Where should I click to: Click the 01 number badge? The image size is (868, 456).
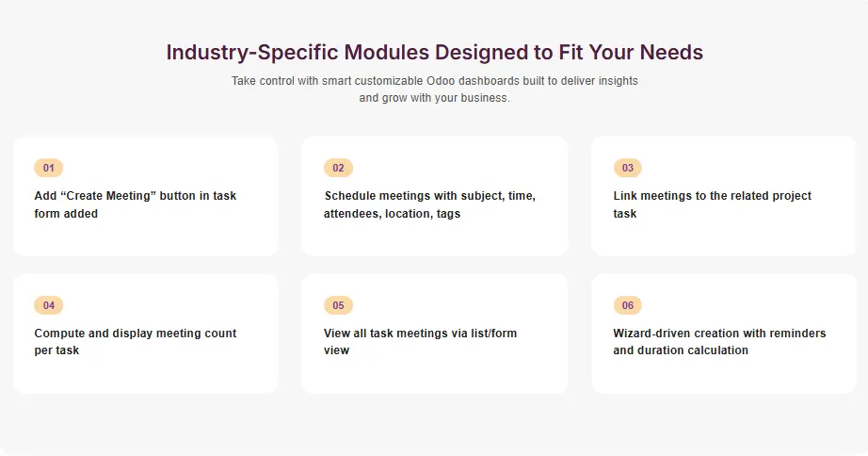point(49,168)
